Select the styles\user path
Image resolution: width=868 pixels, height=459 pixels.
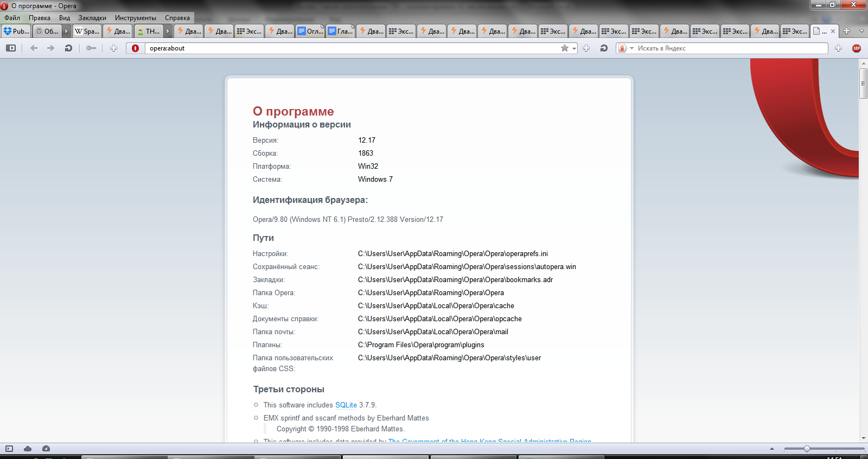point(449,358)
